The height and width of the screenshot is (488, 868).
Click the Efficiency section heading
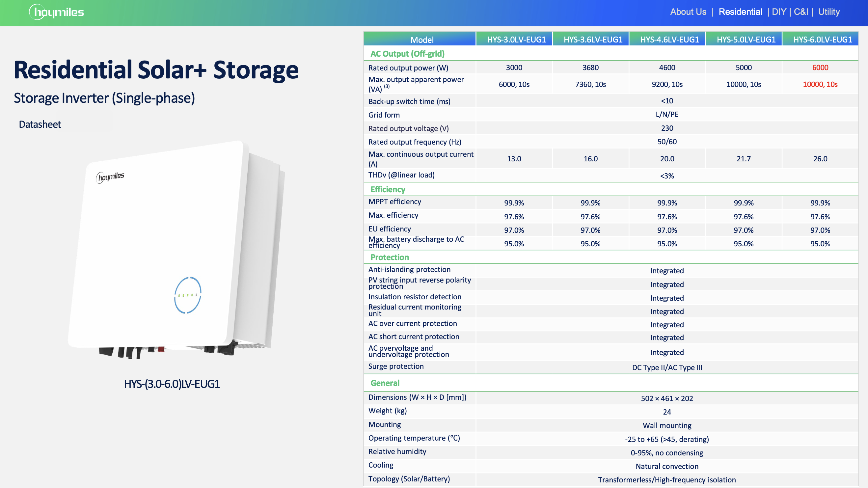pyautogui.click(x=388, y=189)
